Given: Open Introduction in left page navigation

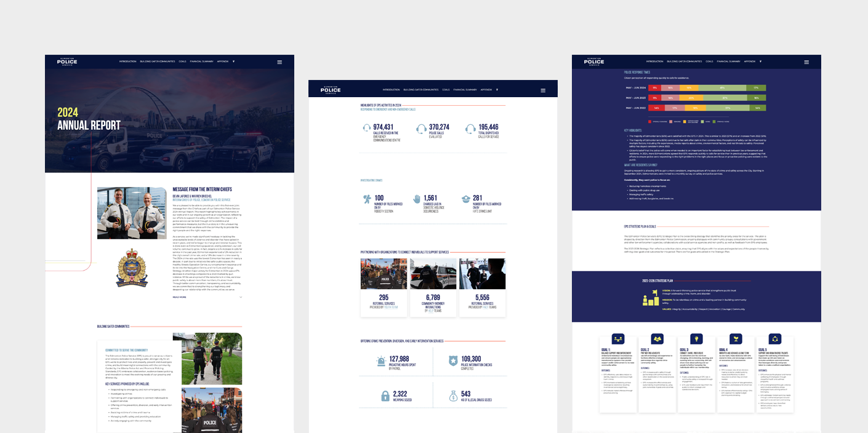Looking at the screenshot, I should coord(127,62).
